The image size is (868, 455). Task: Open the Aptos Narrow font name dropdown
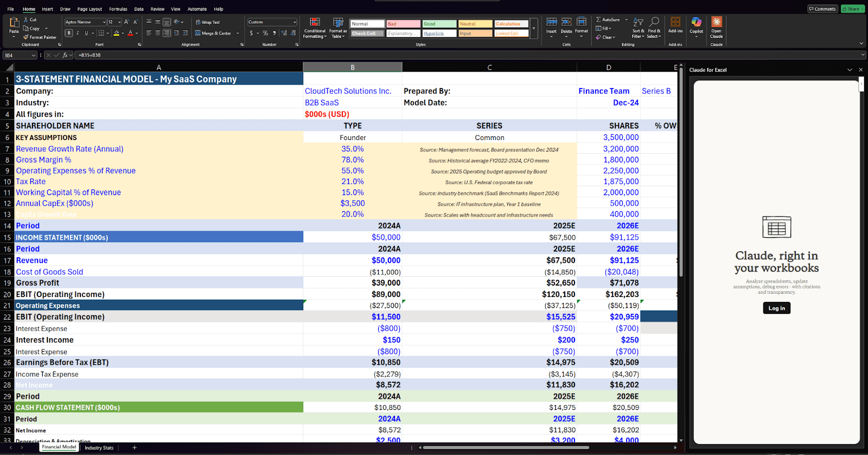[x=104, y=22]
